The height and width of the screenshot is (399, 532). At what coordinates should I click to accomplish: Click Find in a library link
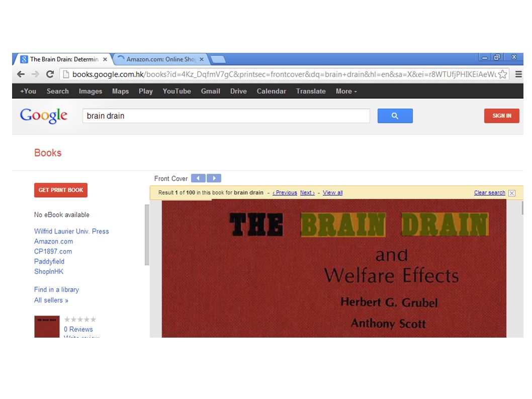[x=56, y=290]
